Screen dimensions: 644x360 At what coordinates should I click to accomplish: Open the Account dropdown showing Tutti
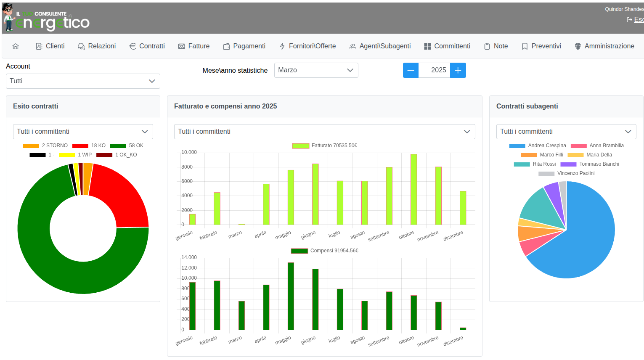[x=83, y=81]
